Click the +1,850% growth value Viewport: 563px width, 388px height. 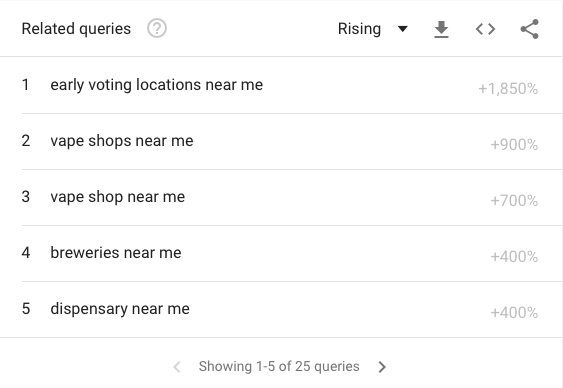click(508, 89)
